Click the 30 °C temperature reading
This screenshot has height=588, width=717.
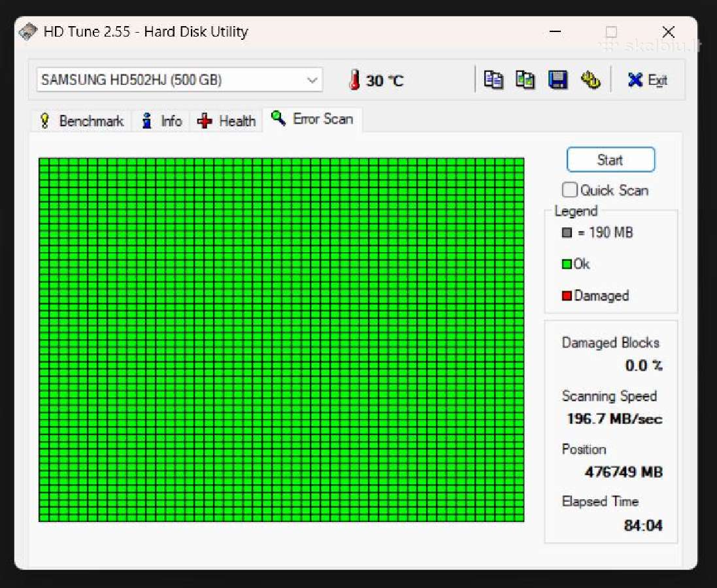384,81
